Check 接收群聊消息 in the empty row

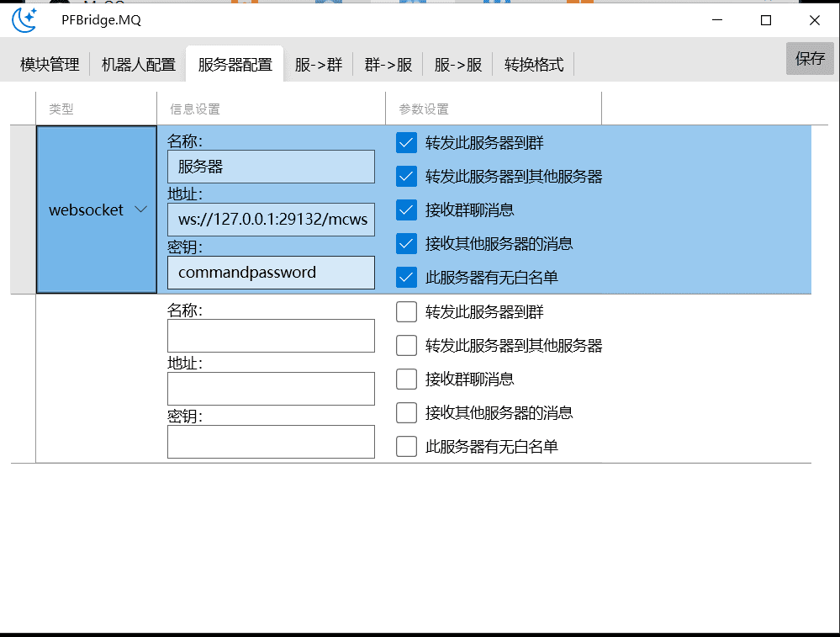point(407,380)
